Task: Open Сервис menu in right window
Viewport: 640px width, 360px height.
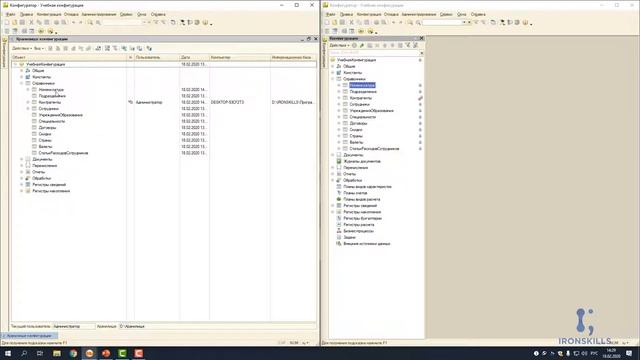Action: pos(446,14)
